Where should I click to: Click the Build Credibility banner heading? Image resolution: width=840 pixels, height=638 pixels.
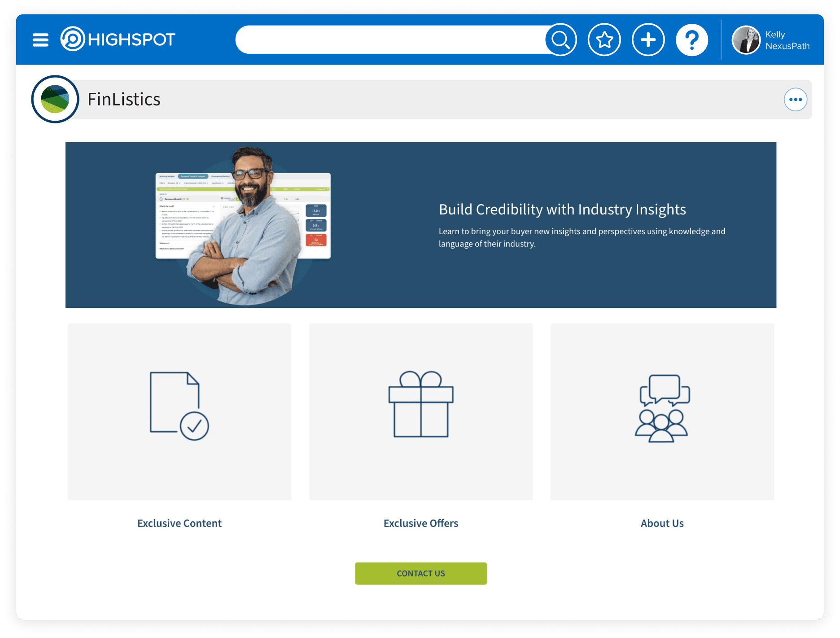562,210
